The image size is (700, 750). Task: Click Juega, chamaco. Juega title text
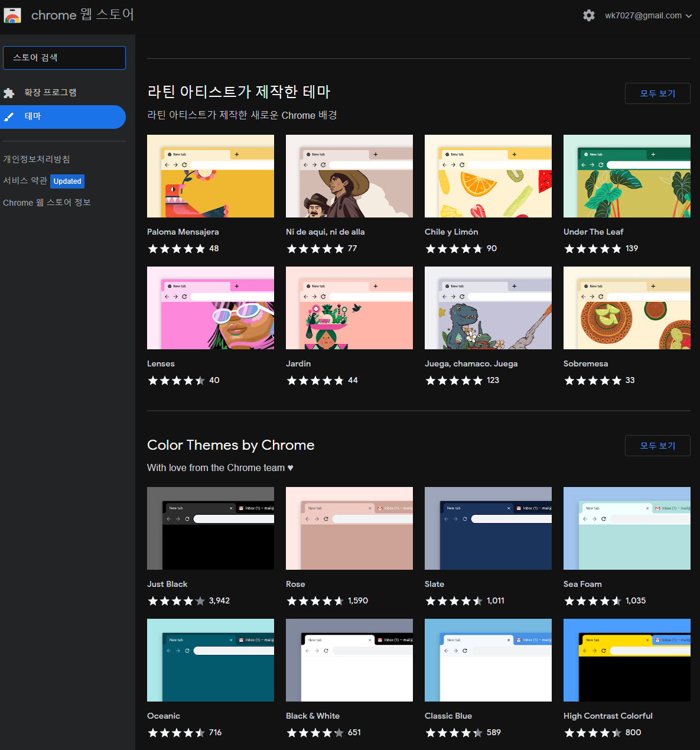(x=471, y=363)
